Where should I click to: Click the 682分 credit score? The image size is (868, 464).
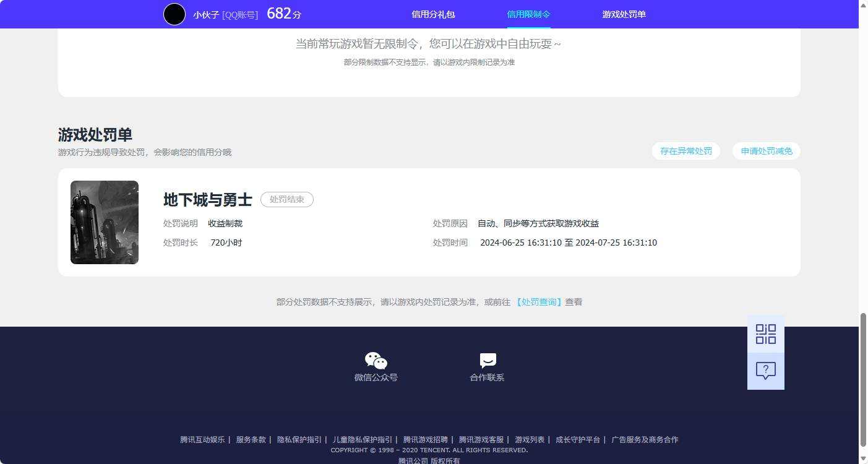tap(284, 14)
